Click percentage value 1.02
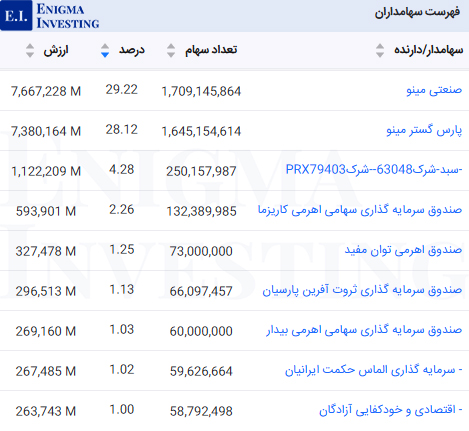This screenshot has height=431, width=469. coord(122,370)
